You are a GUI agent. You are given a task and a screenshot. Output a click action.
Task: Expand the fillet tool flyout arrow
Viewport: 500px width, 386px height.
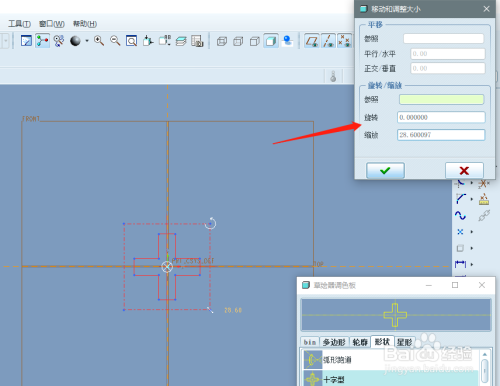point(472,183)
